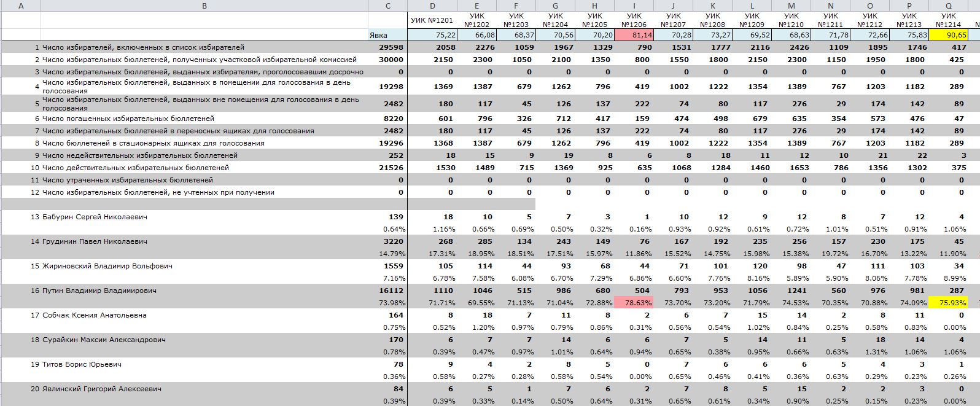Select the yellow-highlighted turnout cell 90,65
This screenshot has height=406, width=980.
tap(948, 35)
